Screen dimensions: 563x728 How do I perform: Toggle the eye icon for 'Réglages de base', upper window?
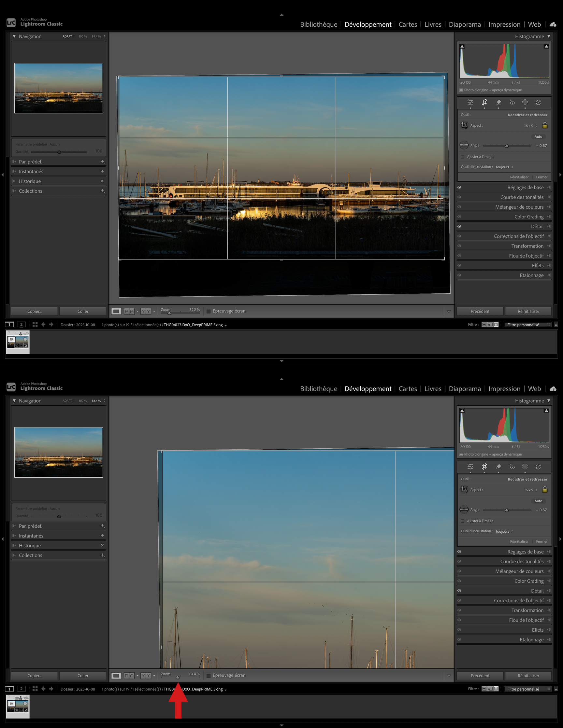pos(459,187)
